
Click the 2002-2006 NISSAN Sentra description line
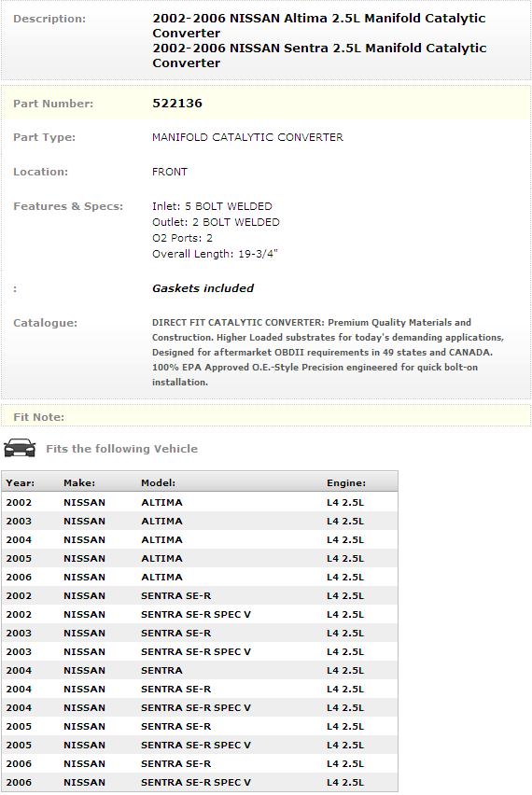point(319,56)
